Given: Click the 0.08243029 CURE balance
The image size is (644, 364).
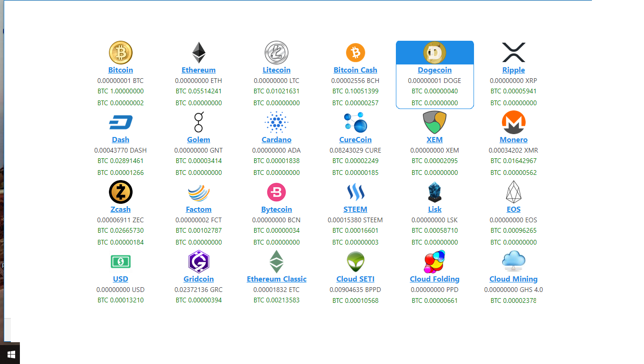Looking at the screenshot, I should click(355, 150).
